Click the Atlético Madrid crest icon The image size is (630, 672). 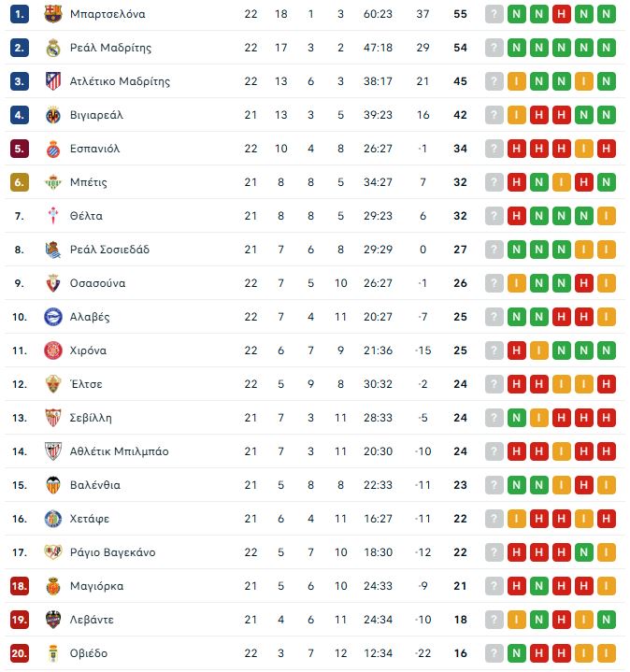click(52, 81)
